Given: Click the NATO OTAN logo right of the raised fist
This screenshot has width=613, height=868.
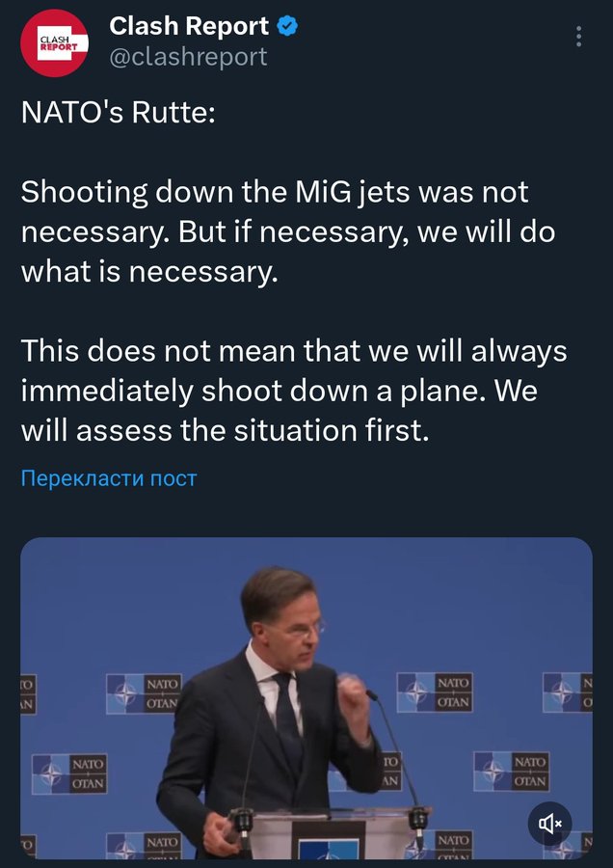Looking at the screenshot, I should (434, 692).
